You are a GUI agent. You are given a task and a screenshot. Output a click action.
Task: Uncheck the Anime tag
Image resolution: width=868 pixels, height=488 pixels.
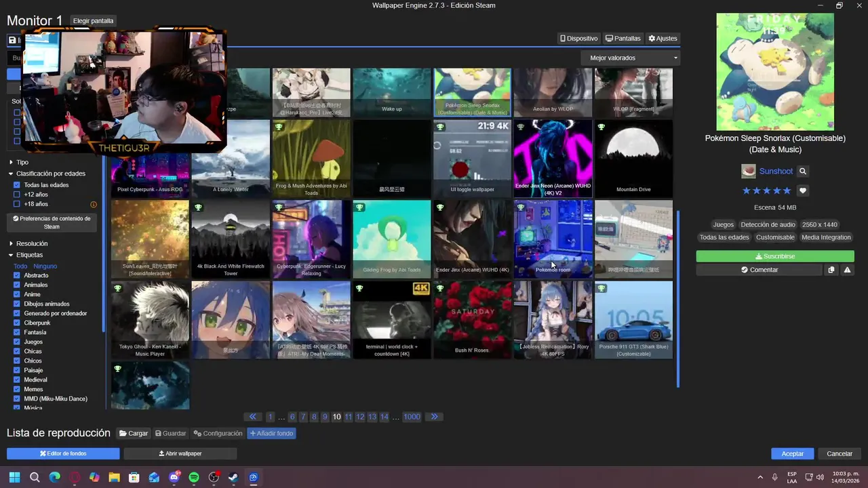tap(17, 294)
